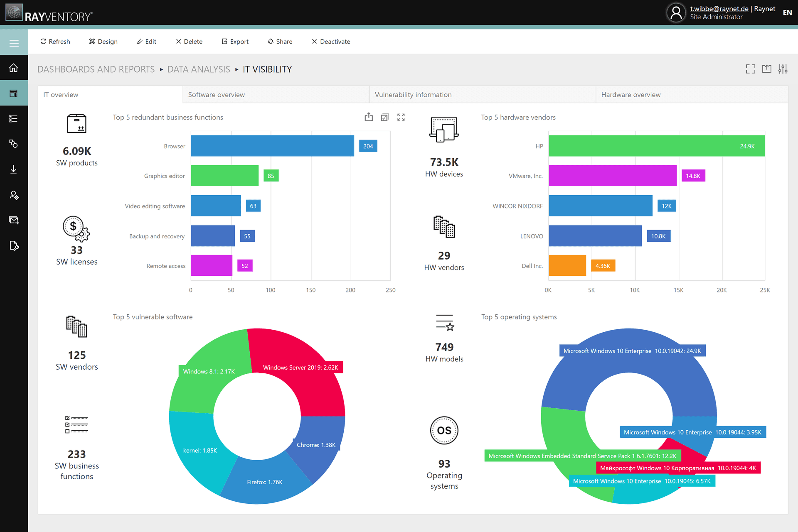Switch to the Software overview tab
Image resolution: width=798 pixels, height=532 pixels.
276,95
